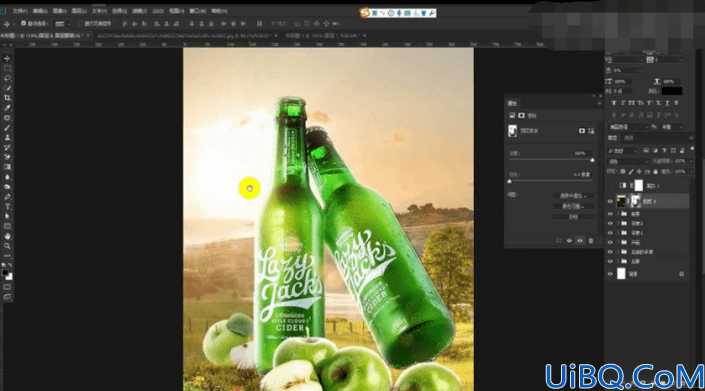
Task: Hide the bottom locked 背景 layer
Action: click(610, 274)
